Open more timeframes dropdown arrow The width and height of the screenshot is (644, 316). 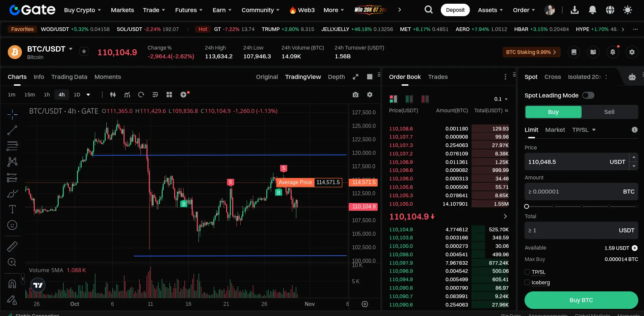(x=88, y=95)
